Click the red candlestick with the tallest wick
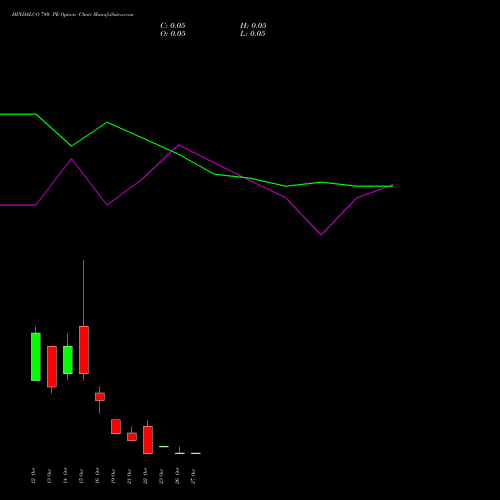 pos(84,350)
